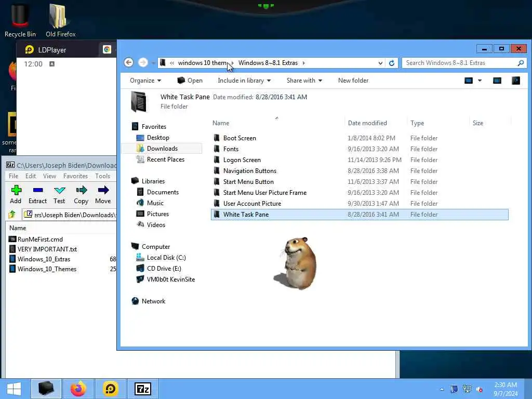
Task: Open the View menu in 7-Zip
Action: [49, 176]
